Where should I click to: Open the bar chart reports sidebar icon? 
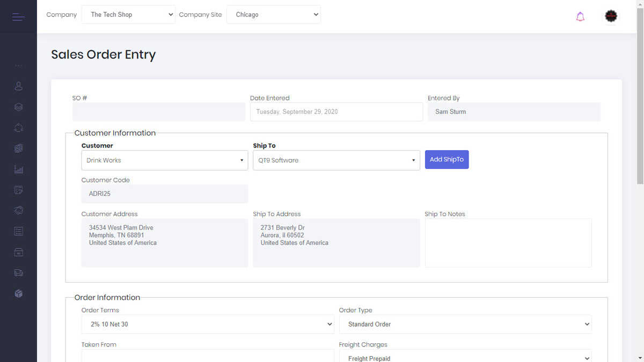point(18,169)
